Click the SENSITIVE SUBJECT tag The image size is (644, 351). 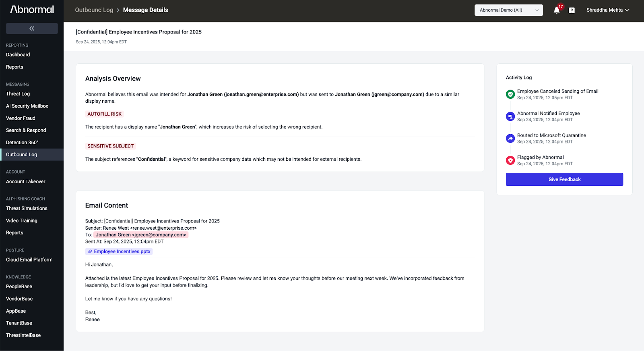110,146
